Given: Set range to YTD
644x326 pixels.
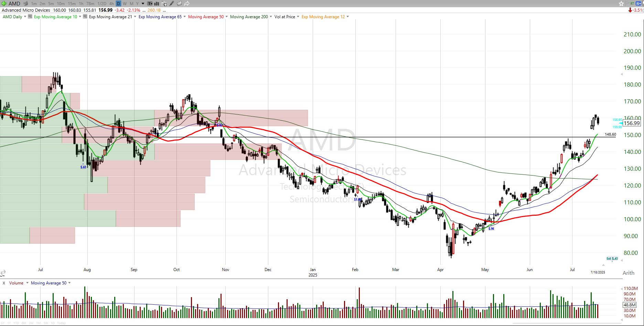Looking at the screenshot, I should (16, 323).
